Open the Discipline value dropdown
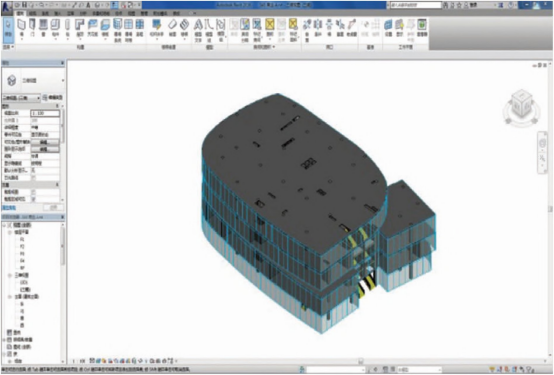 tap(45, 156)
